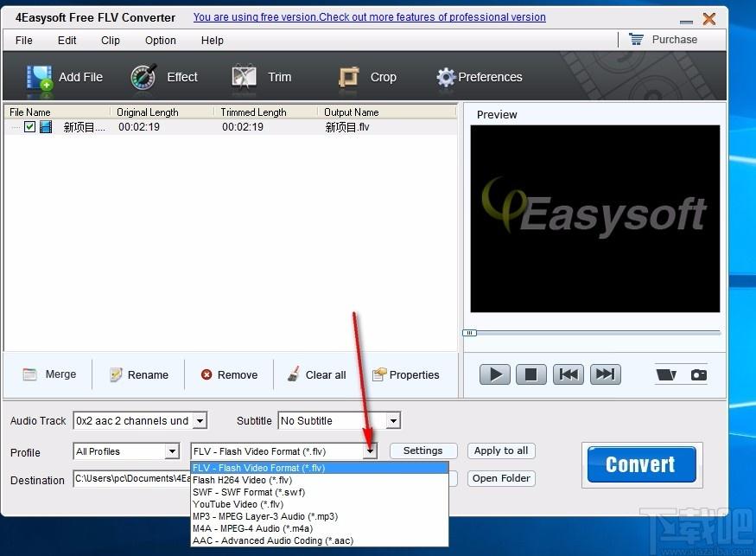Click Open Folder button
Viewport: 756px width, 556px height.
pyautogui.click(x=501, y=478)
